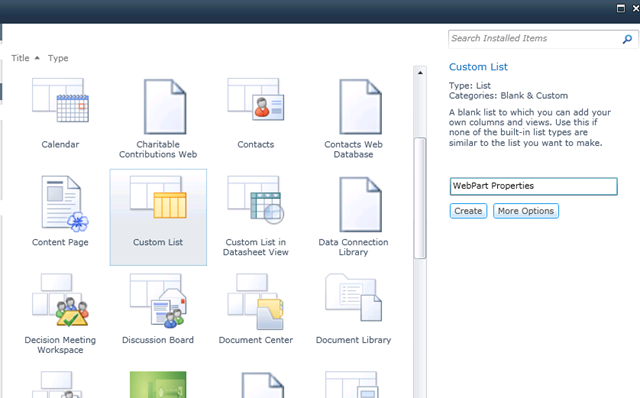
Task: Pick the Document Center icon
Action: click(x=256, y=301)
